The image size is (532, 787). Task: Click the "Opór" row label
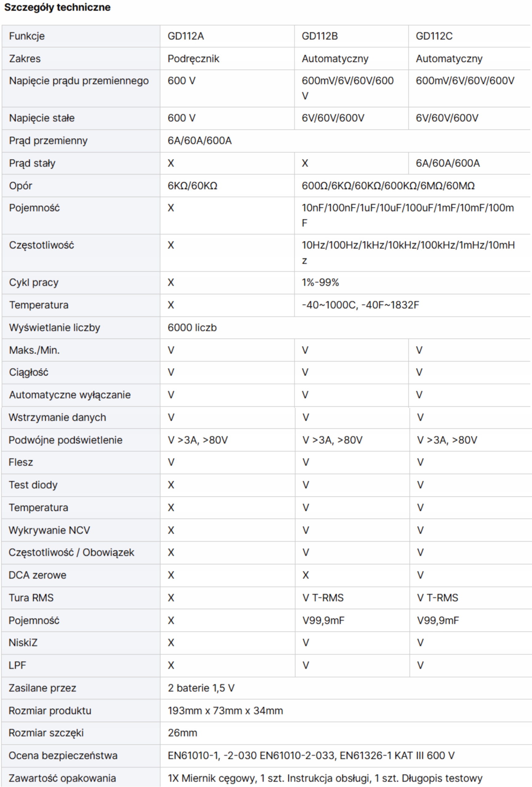pyautogui.click(x=21, y=186)
